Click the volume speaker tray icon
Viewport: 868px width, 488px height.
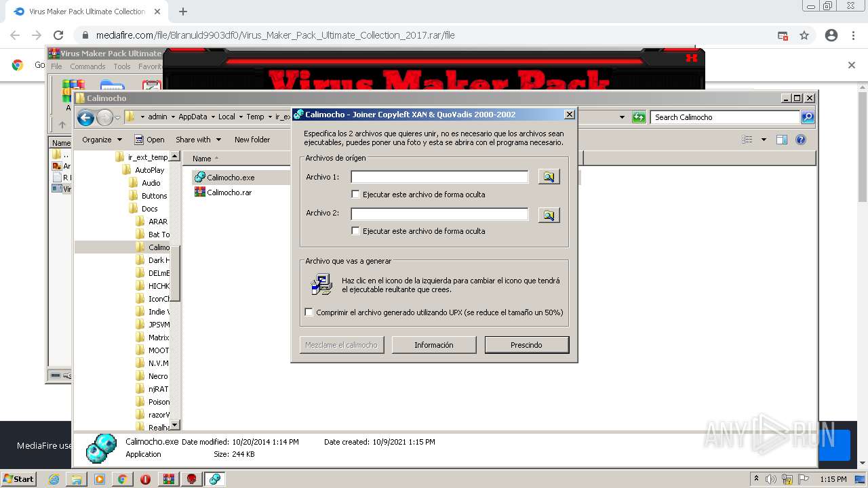point(771,479)
